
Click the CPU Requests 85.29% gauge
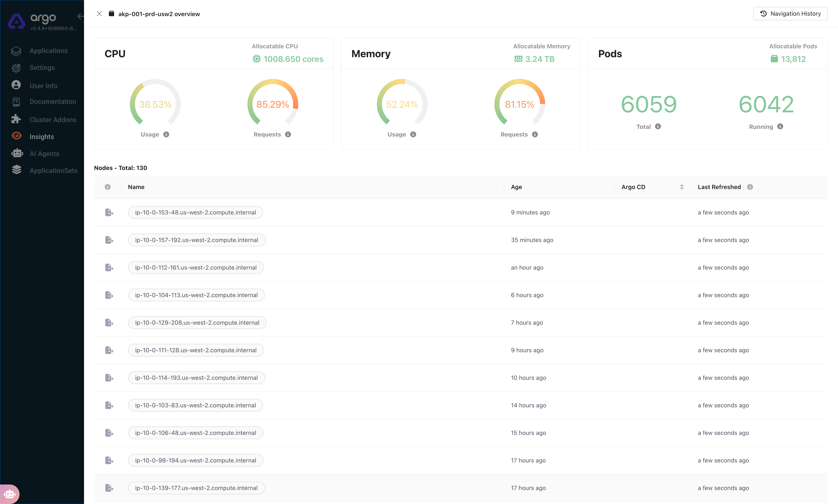click(x=273, y=102)
